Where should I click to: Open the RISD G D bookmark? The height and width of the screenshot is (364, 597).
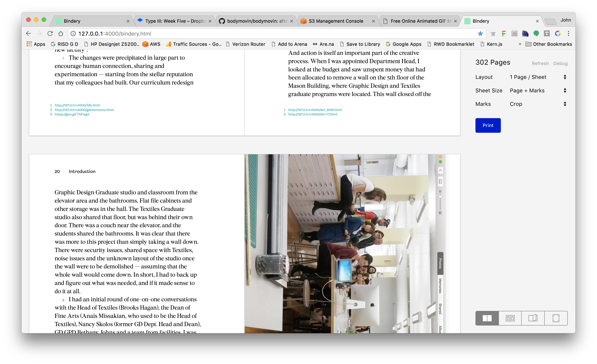point(64,44)
